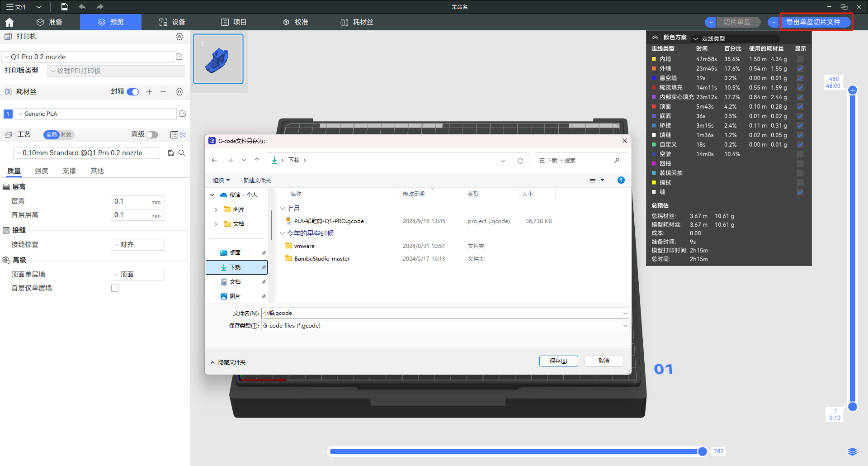Screen dimensions: 868x466
Task: Enable the 高级 advanced toggle
Action: click(x=151, y=135)
